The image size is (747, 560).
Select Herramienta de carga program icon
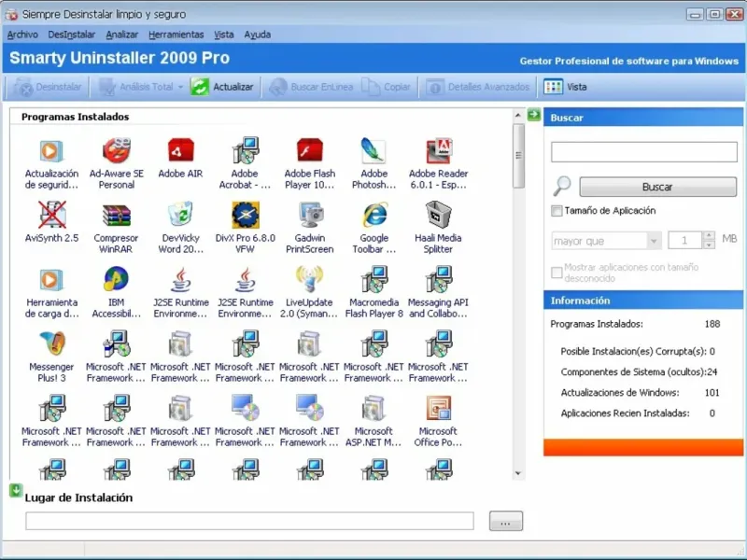pyautogui.click(x=51, y=279)
